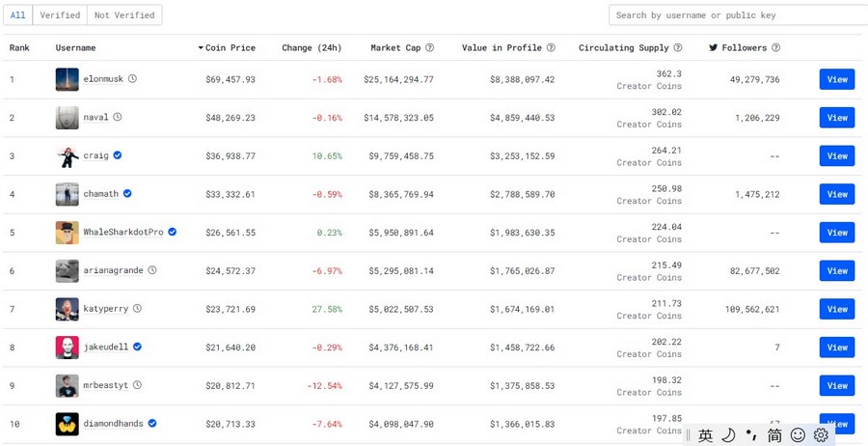Click the help icon beside Circulating Supply

click(x=678, y=47)
